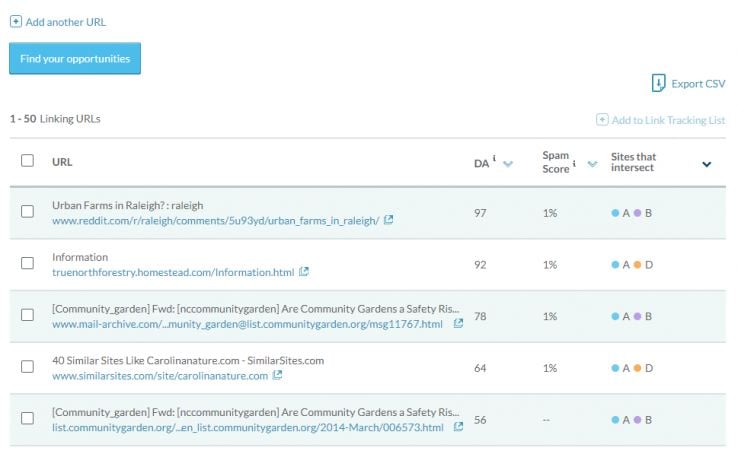
Task: Open the list.communitygarden.org 006573.html link
Action: (x=248, y=428)
